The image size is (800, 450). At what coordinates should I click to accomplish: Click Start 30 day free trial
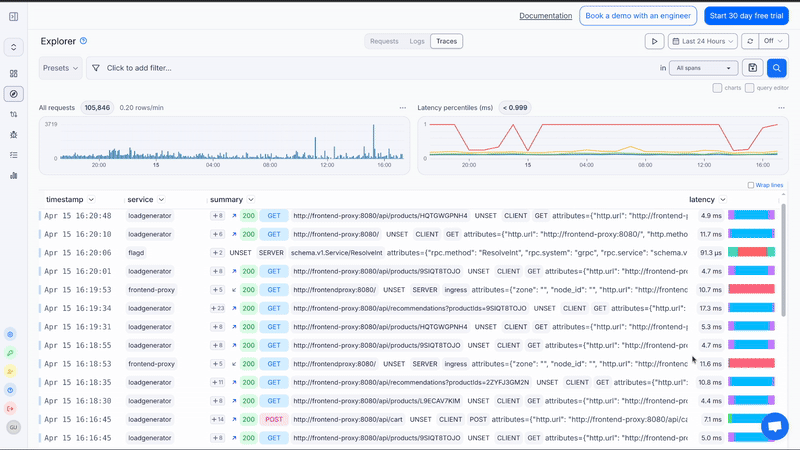[746, 16]
